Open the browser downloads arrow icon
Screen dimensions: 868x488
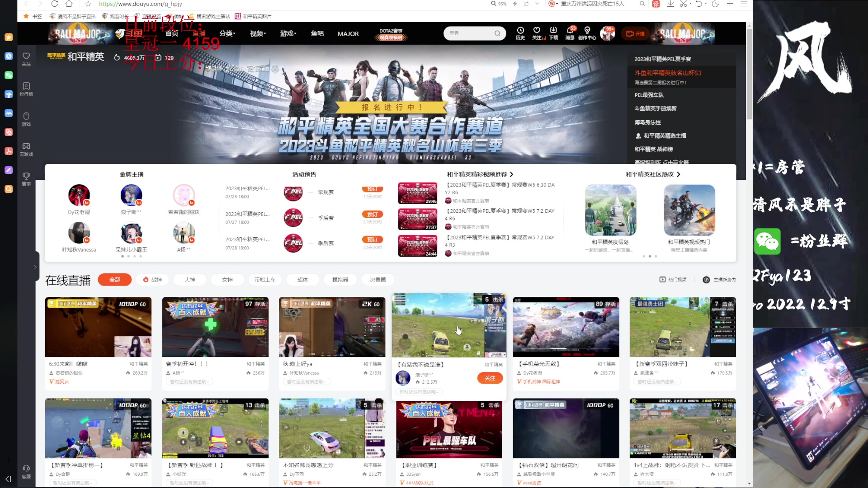pos(670,4)
